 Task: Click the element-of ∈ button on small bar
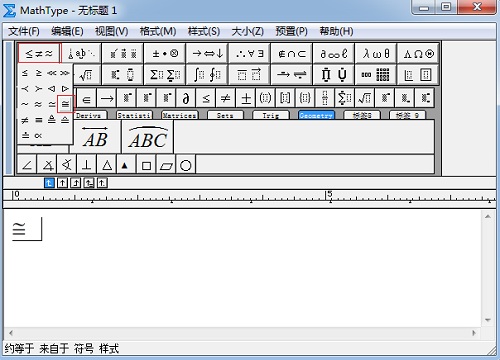(x=86, y=98)
